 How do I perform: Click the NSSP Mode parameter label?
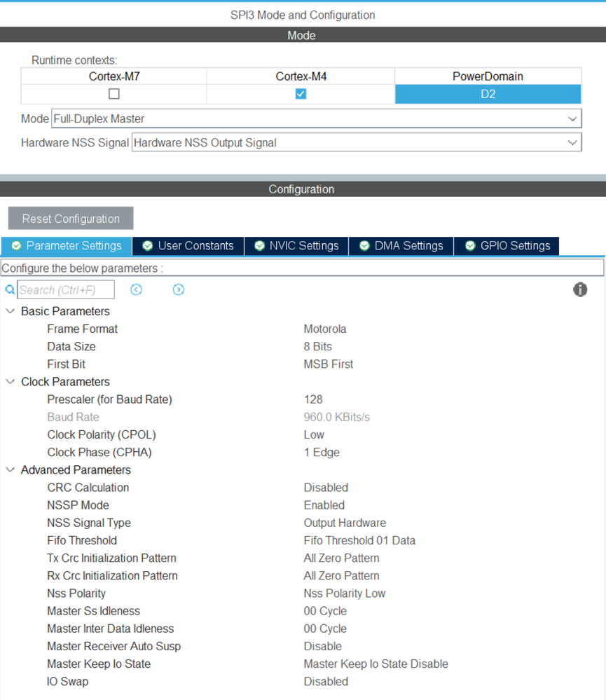78,505
